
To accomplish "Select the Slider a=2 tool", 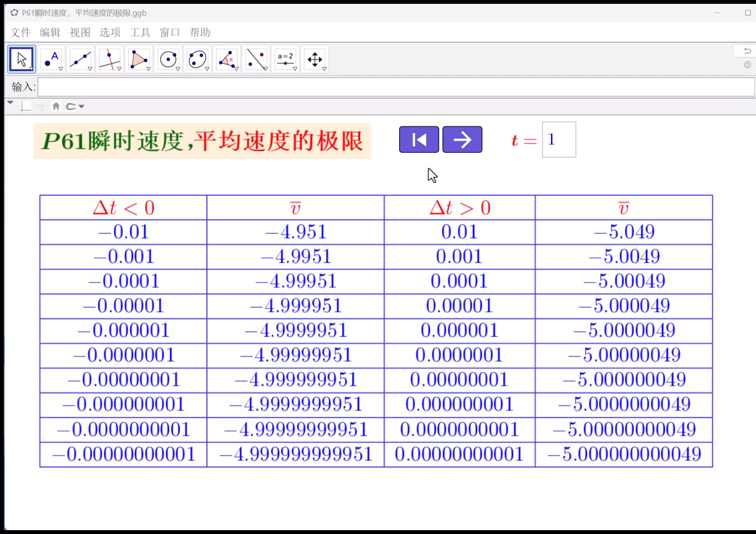I will 285,59.
